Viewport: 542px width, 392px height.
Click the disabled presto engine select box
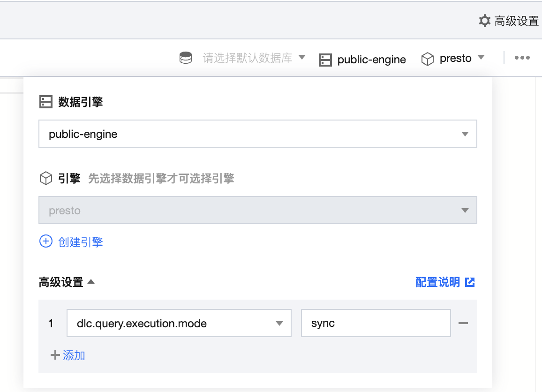tap(257, 211)
